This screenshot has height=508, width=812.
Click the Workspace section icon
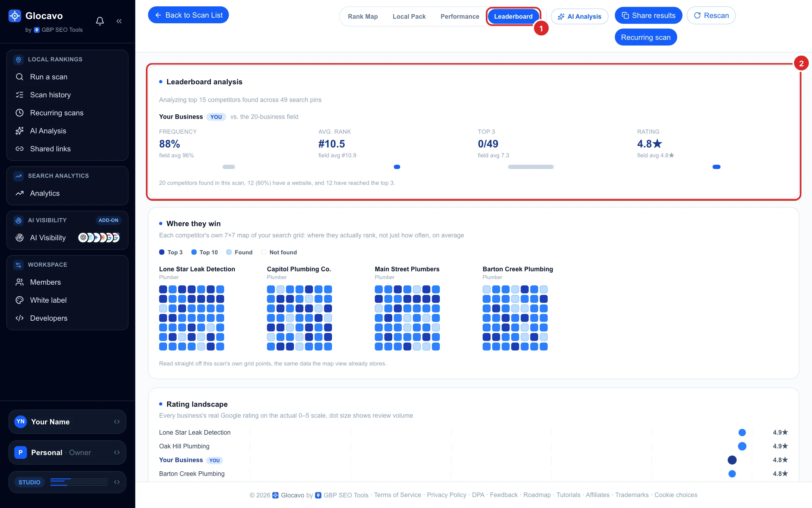click(x=19, y=265)
